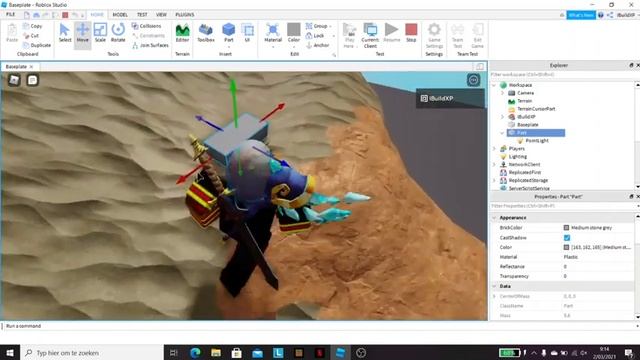This screenshot has height=360, width=640.
Task: Anchor the selected part
Action: tap(318, 45)
